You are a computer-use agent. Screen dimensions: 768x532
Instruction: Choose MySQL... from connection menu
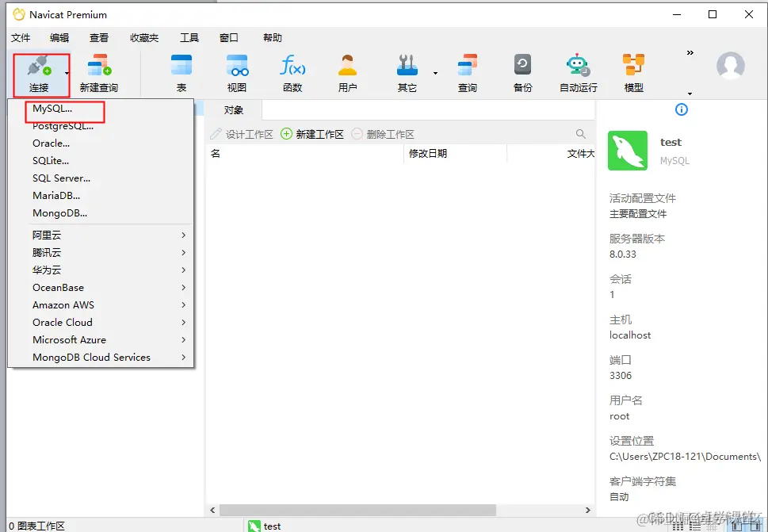(x=52, y=109)
